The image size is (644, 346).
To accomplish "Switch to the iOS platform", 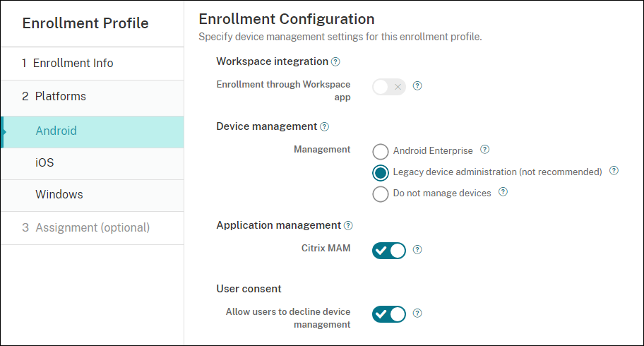I will [x=44, y=162].
